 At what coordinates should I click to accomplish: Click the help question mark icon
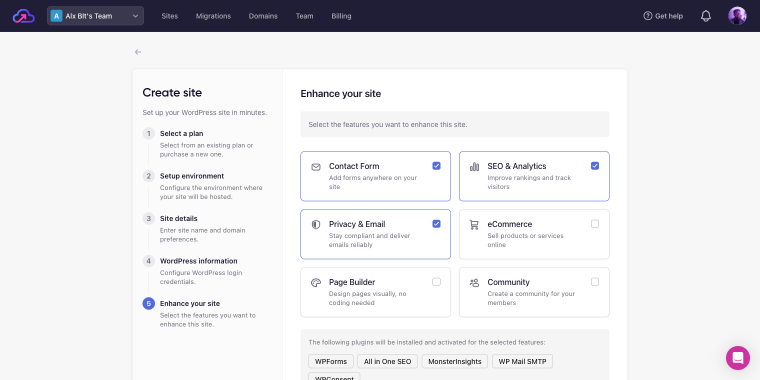click(x=648, y=16)
